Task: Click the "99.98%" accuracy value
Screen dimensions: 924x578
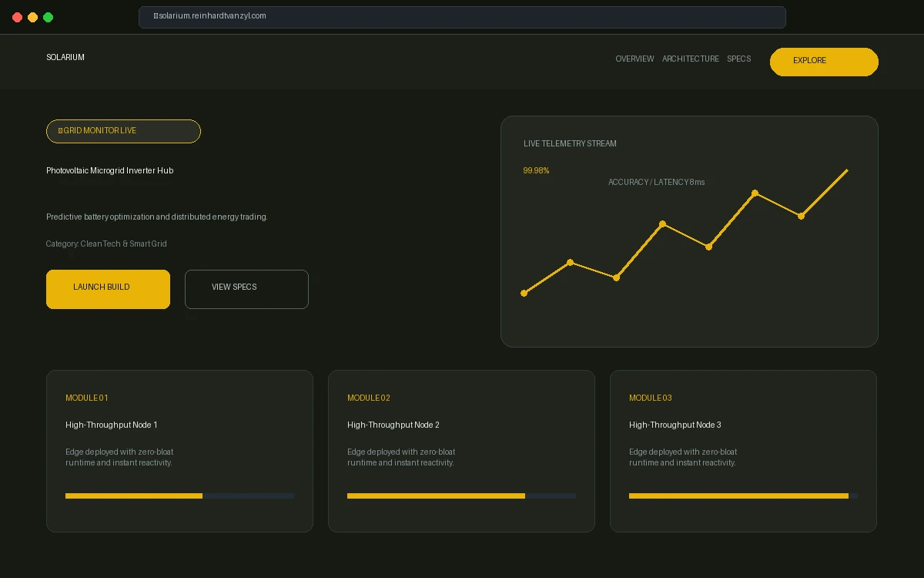Action: coord(536,171)
